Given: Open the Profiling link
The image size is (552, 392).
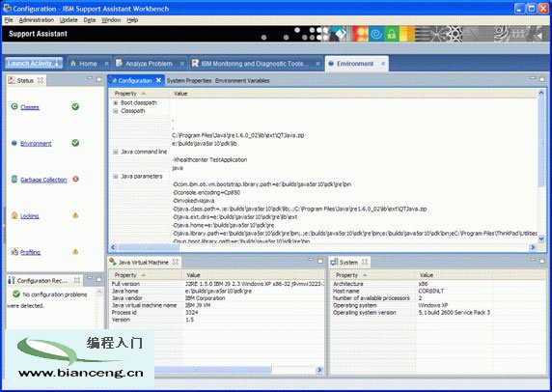Looking at the screenshot, I should (30, 252).
